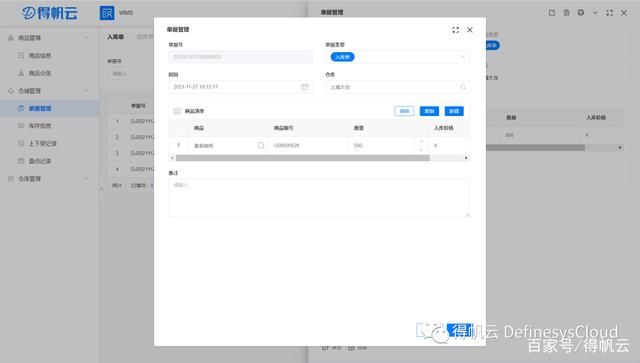The height and width of the screenshot is (363, 640).
Task: Click the 单据号 input in the dialog
Action: [241, 57]
